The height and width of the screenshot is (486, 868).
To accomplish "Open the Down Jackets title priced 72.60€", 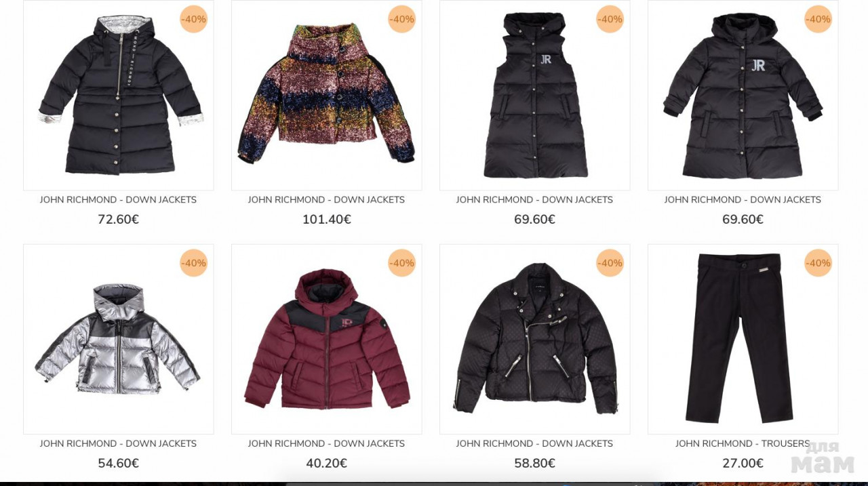I will [118, 199].
